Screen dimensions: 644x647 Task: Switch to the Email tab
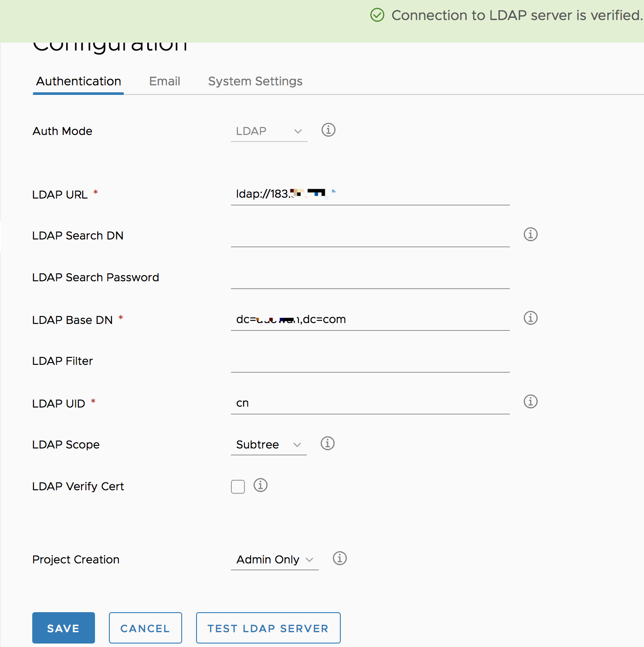tap(165, 81)
